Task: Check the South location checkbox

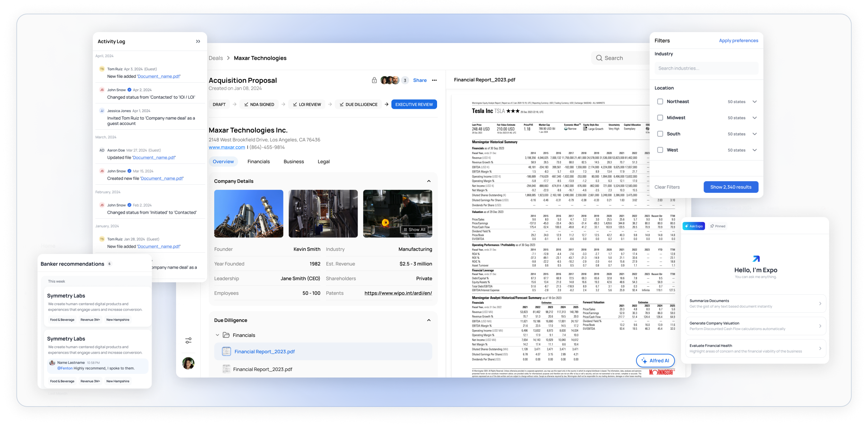Action: pyautogui.click(x=660, y=134)
